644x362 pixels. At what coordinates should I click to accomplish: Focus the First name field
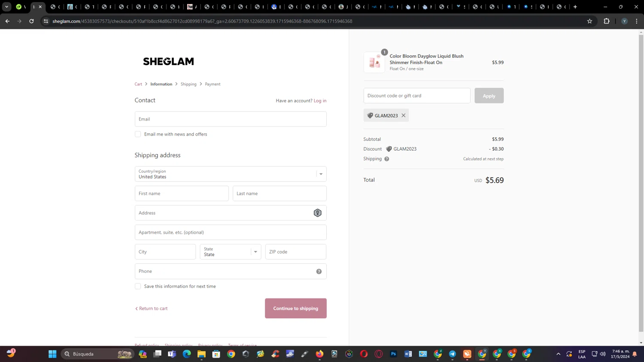pos(182,193)
